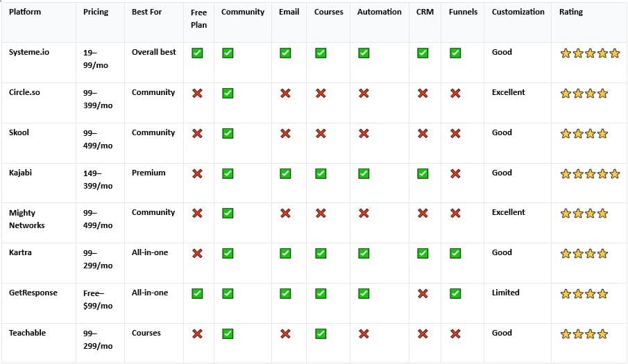Click the Customization column header
This screenshot has height=364, width=628.
coord(518,12)
